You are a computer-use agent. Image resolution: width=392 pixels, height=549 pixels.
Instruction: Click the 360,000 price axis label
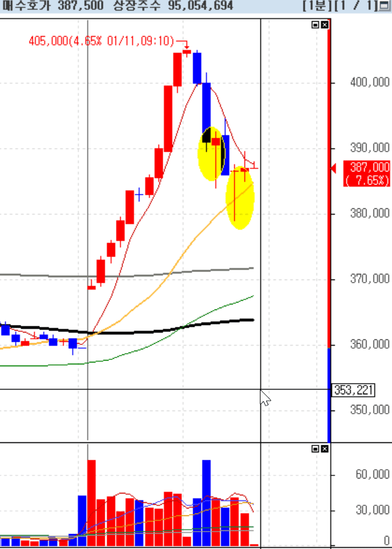[x=370, y=344]
